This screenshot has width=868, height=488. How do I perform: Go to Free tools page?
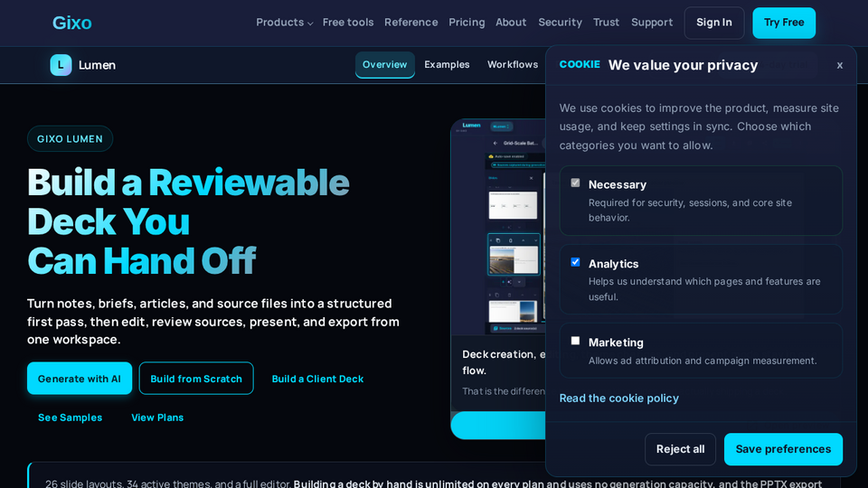click(348, 23)
